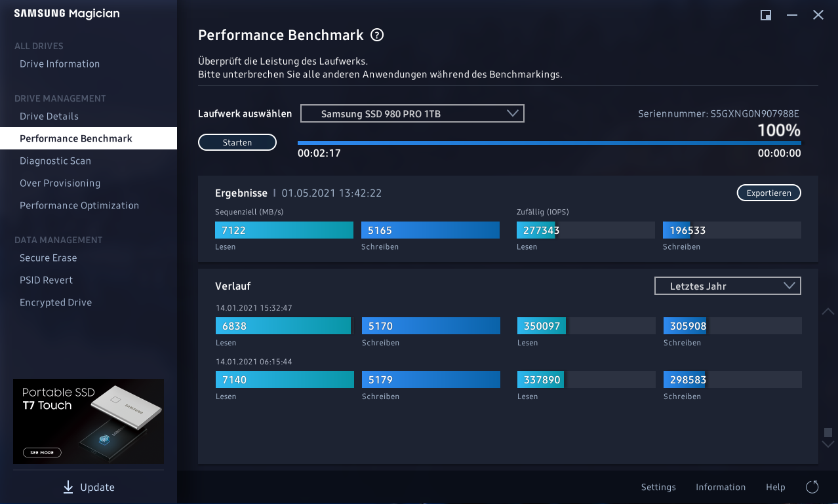Click the Sequenziell (MB/s) label
This screenshot has height=504, width=838.
click(x=249, y=212)
